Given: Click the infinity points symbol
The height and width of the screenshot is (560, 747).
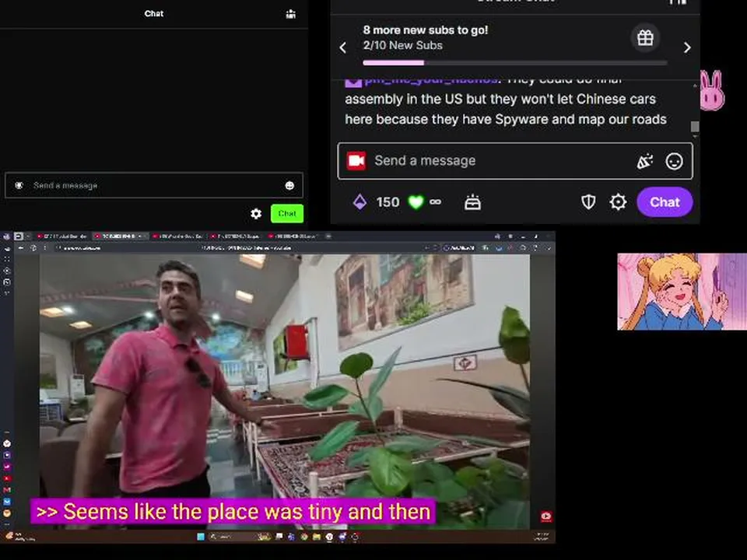Looking at the screenshot, I should click(435, 202).
